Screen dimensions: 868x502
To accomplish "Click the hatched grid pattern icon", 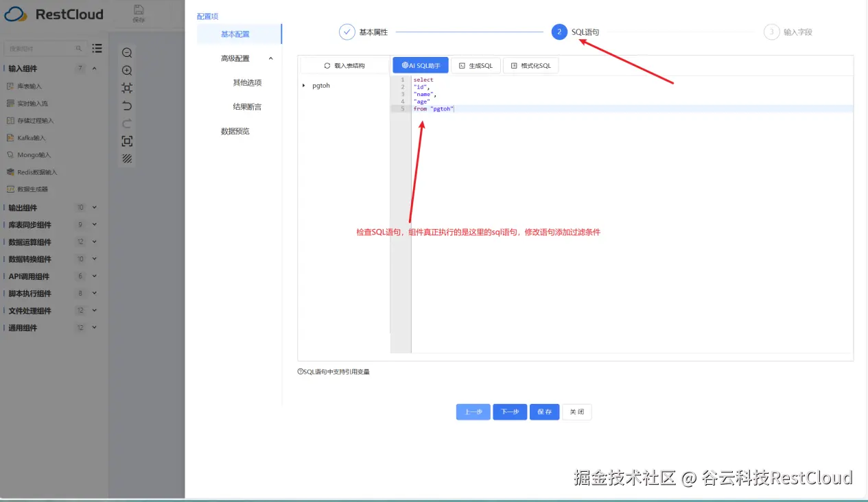I will (127, 158).
